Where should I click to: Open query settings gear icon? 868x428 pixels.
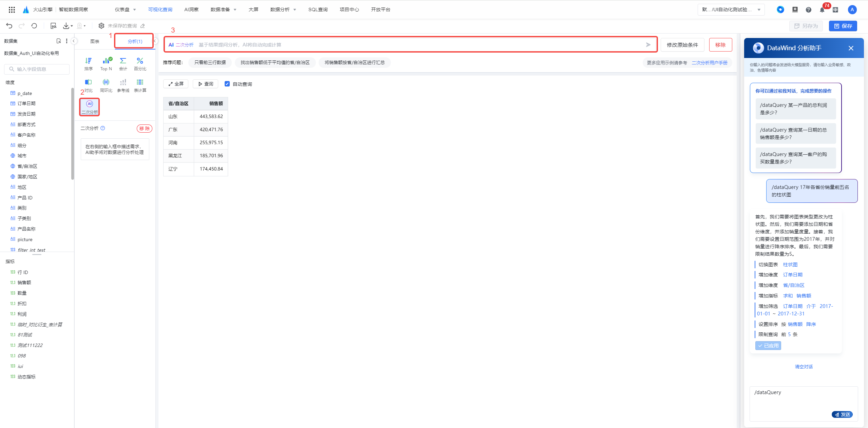pos(101,26)
